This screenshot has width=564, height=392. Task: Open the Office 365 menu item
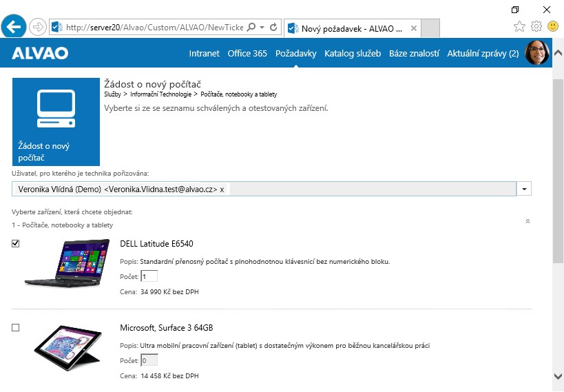pyautogui.click(x=247, y=53)
